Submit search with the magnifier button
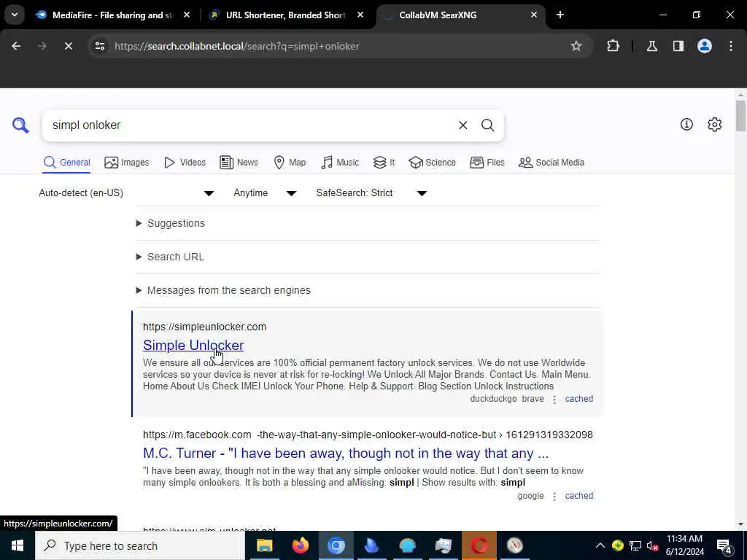The height and width of the screenshot is (560, 747). coord(487,125)
